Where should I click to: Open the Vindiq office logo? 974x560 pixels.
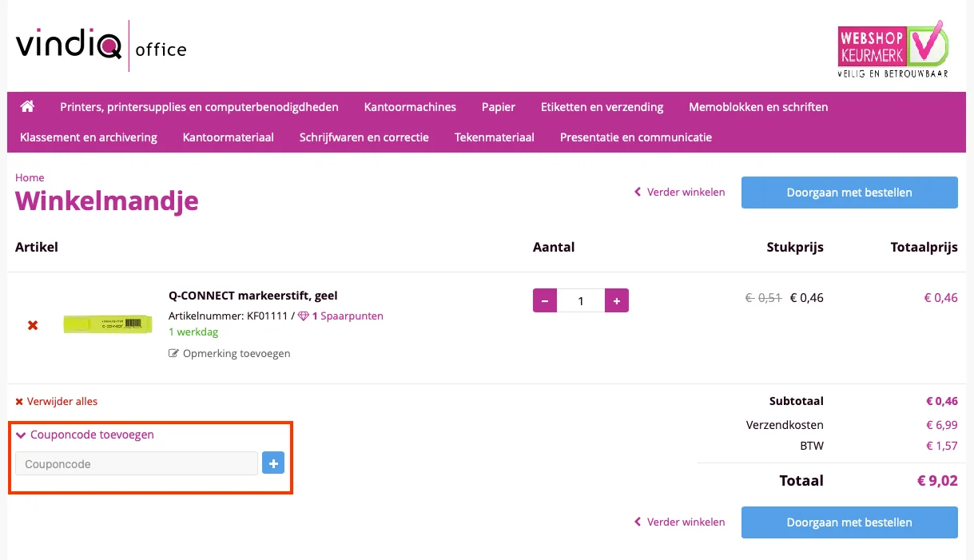click(x=101, y=46)
